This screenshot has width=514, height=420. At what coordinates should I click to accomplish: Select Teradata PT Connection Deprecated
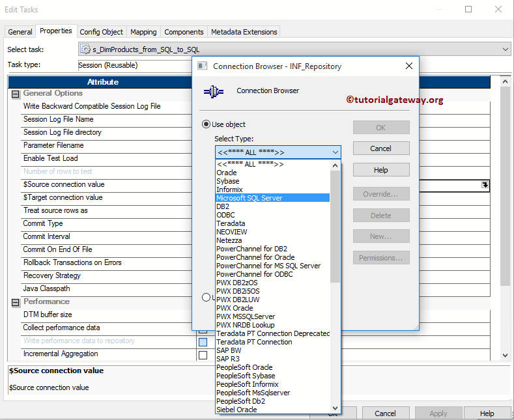[273, 333]
